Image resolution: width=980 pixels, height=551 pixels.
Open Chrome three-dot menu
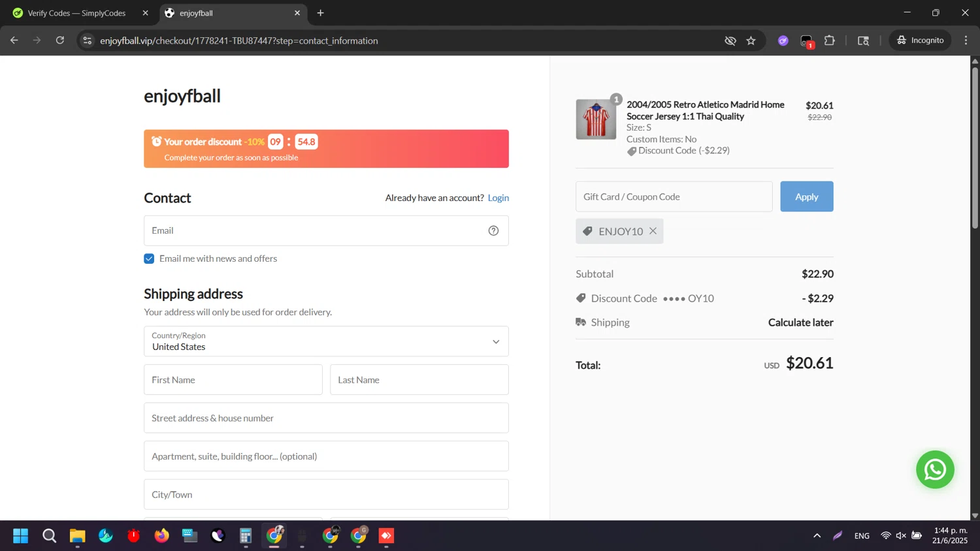pos(966,40)
